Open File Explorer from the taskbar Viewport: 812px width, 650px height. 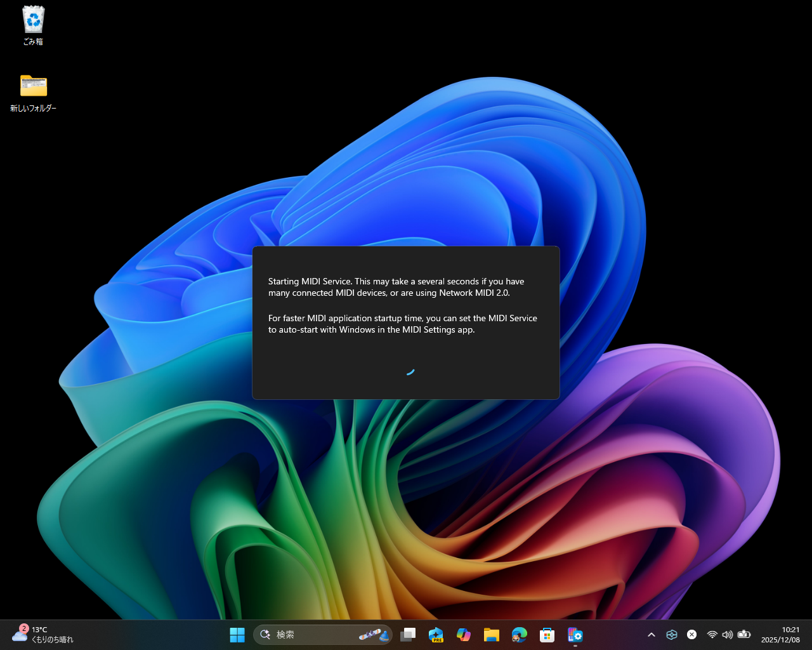[x=492, y=635]
